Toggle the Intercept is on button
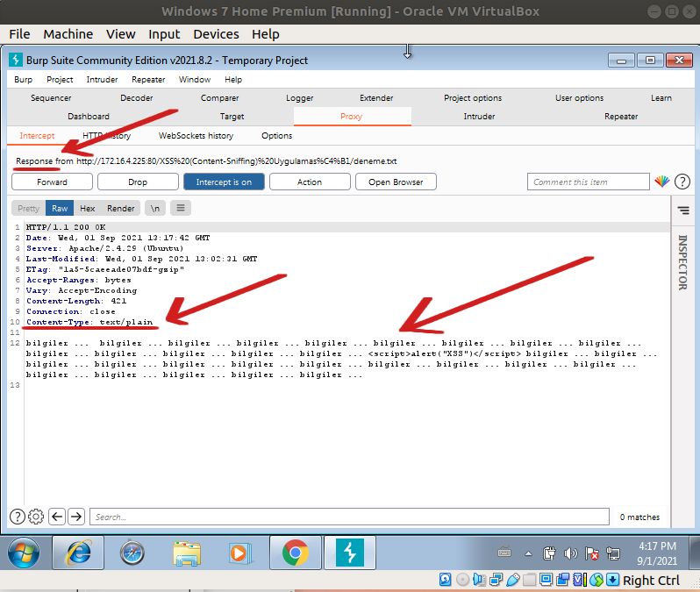The width and height of the screenshot is (700, 592). click(224, 182)
